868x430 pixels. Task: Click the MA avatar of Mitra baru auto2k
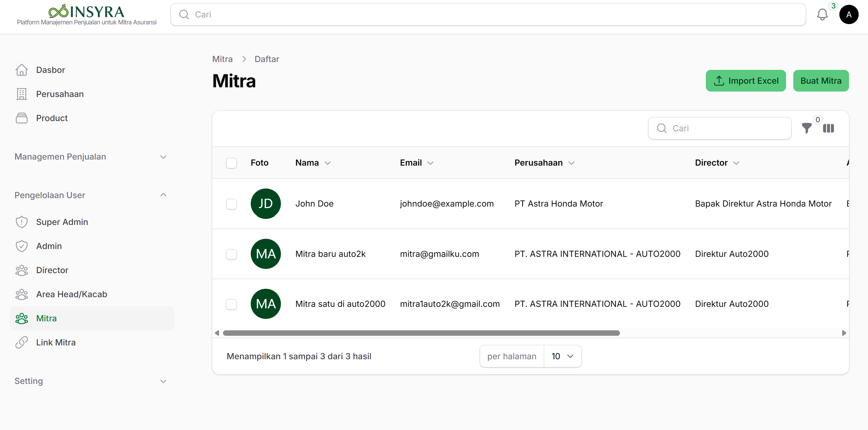pyautogui.click(x=266, y=254)
